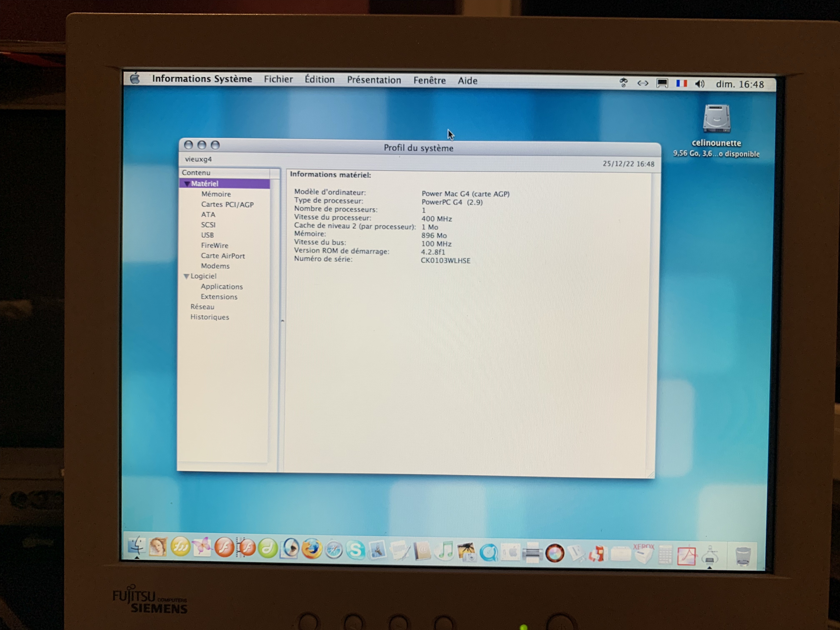
Task: Launch the InDesign butterfly icon
Action: [x=202, y=547]
